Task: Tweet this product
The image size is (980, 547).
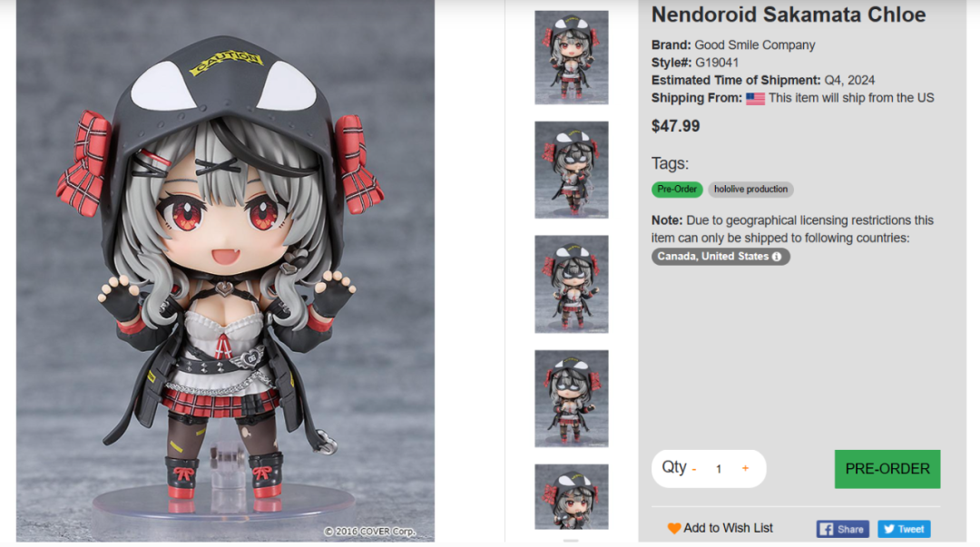Action: [904, 530]
